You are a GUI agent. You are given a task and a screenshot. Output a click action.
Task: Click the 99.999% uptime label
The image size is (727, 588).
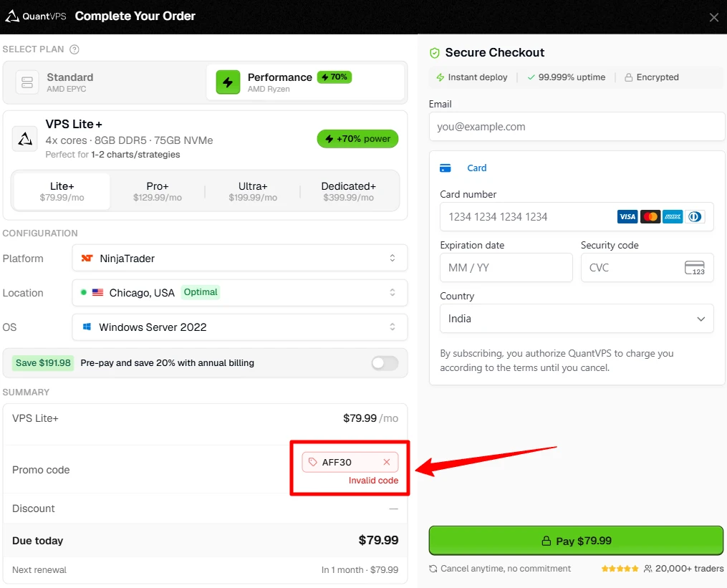click(x=566, y=77)
